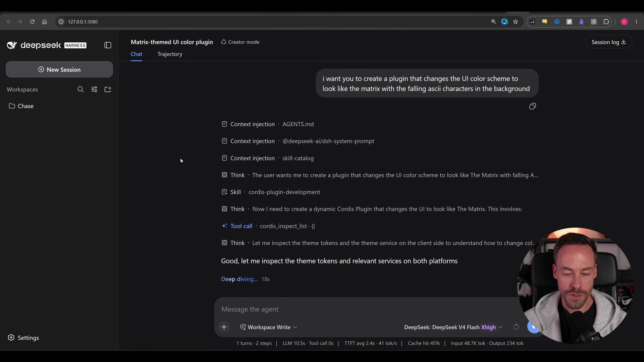Open the browser profile avatar
The height and width of the screenshot is (362, 644).
(x=624, y=22)
